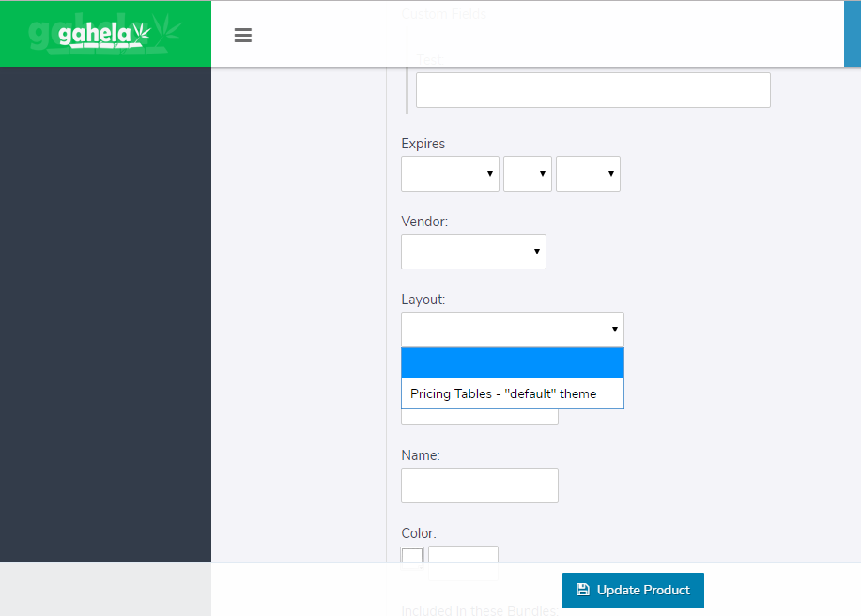Screen dimensions: 861x616
Task: Select the blank highlighted Layout option
Action: coord(512,363)
